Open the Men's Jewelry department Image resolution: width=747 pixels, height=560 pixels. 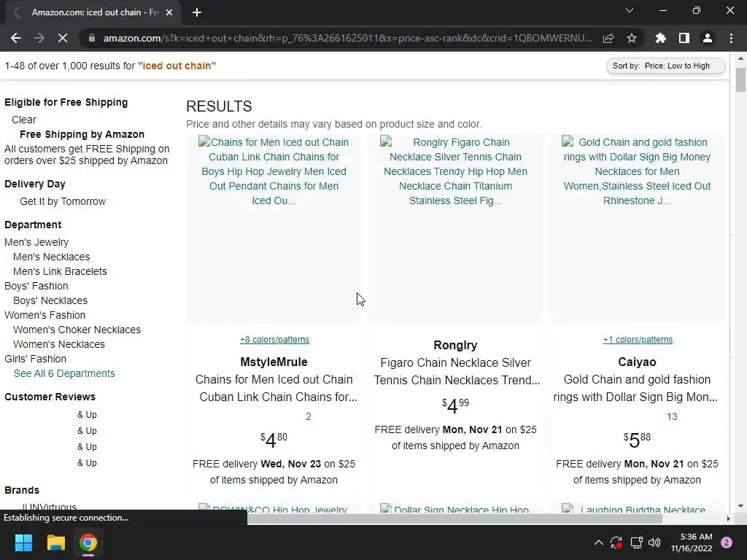pyautogui.click(x=36, y=242)
